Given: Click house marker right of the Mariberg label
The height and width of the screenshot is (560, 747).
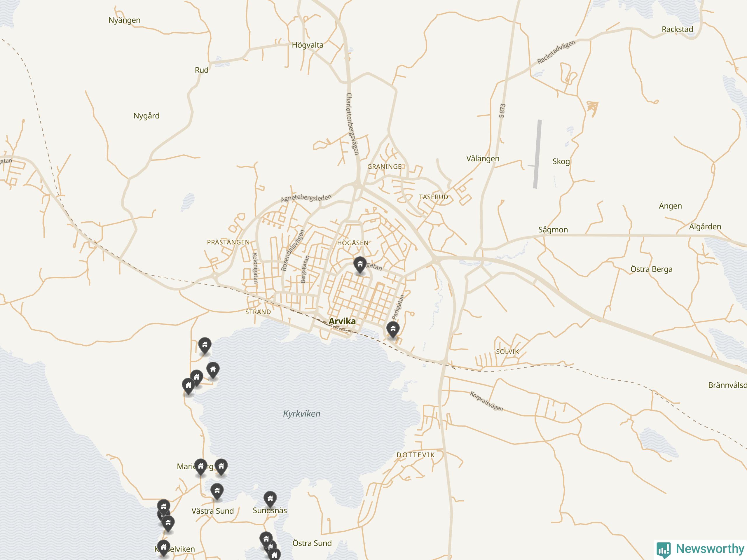Looking at the screenshot, I should [221, 466].
